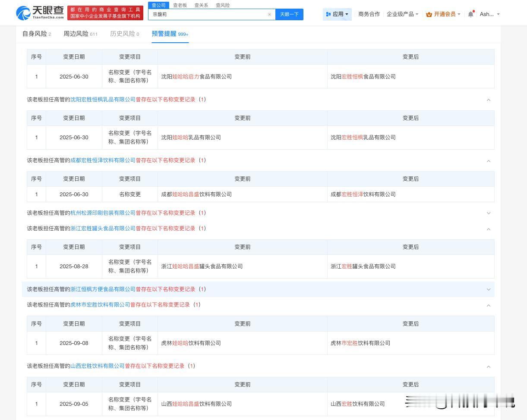Collapse the 虎林市宏胜饮料有限公司 record section
This screenshot has width=527, height=420.
point(489,305)
